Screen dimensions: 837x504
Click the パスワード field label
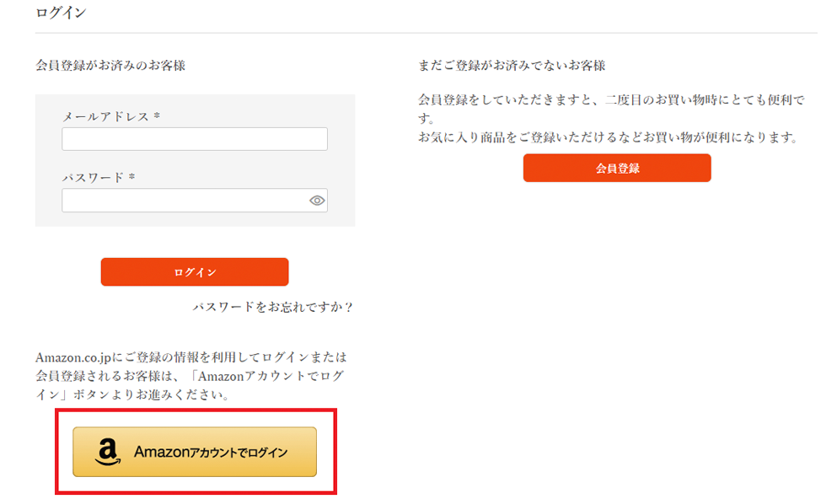click(x=93, y=178)
